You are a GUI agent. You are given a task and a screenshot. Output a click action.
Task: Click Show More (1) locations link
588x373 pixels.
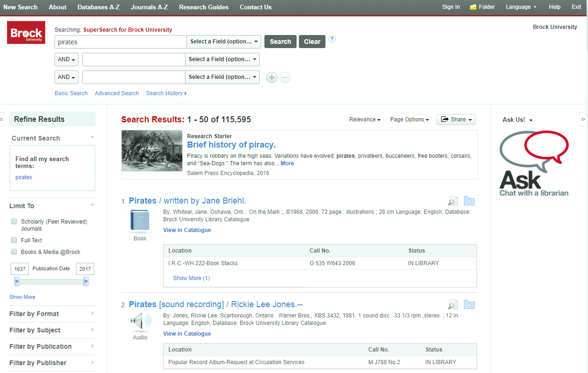pyautogui.click(x=191, y=278)
